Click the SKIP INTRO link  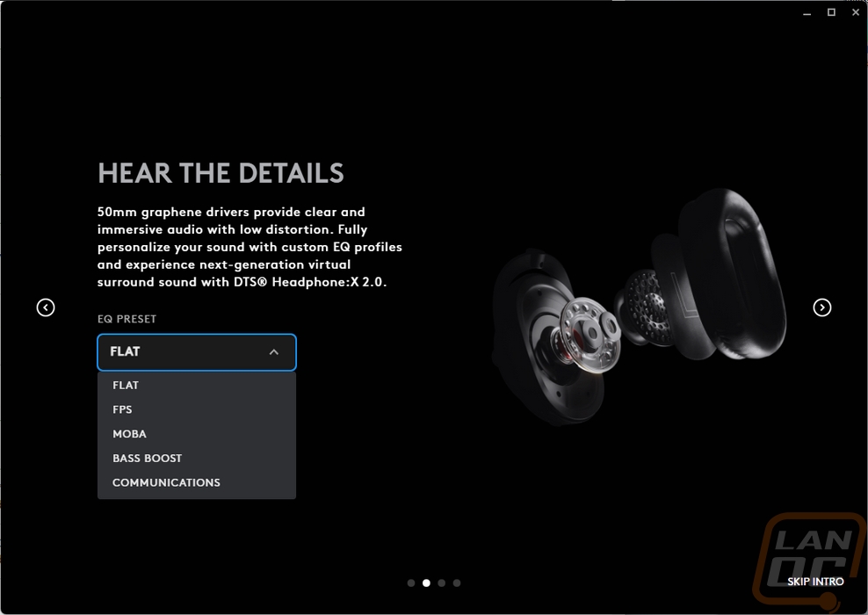click(815, 582)
